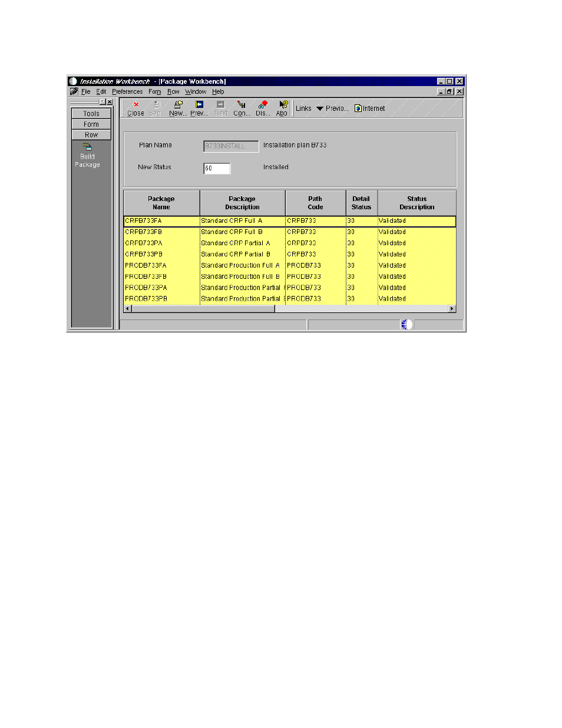Viewport: 562px width, 728px height.
Task: Select package row CRPB733PB
Action: (x=290, y=255)
